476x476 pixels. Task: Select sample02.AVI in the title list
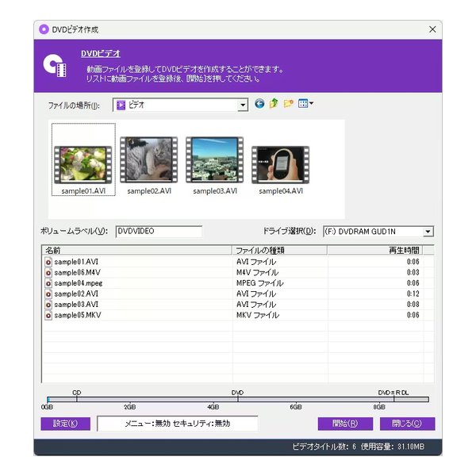click(76, 294)
